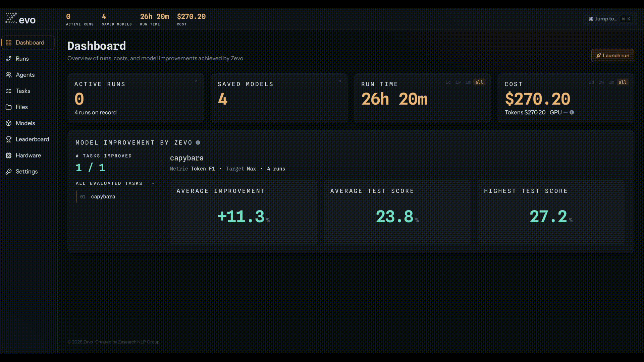Screen dimensions: 644x362
Task: Set Cost range to 1m
Action: pos(611,82)
